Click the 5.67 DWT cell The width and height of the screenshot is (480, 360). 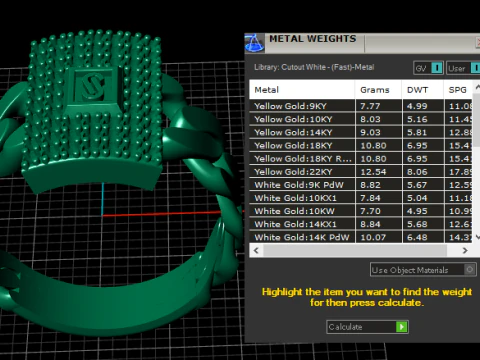(x=423, y=185)
